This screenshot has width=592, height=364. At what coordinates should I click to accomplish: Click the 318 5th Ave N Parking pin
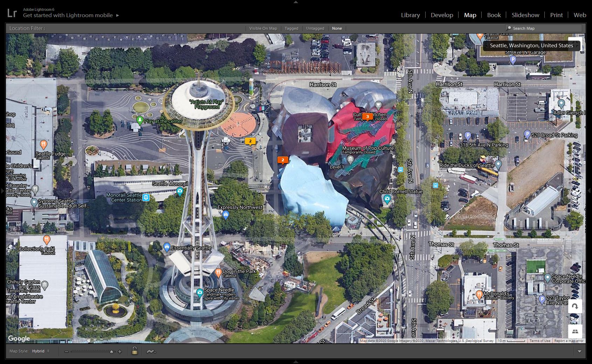coord(467,135)
